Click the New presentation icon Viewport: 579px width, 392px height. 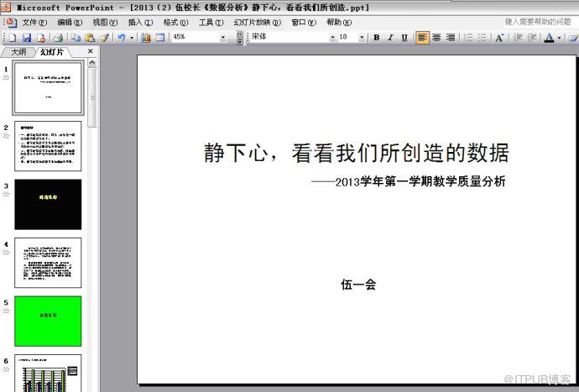tap(13, 37)
